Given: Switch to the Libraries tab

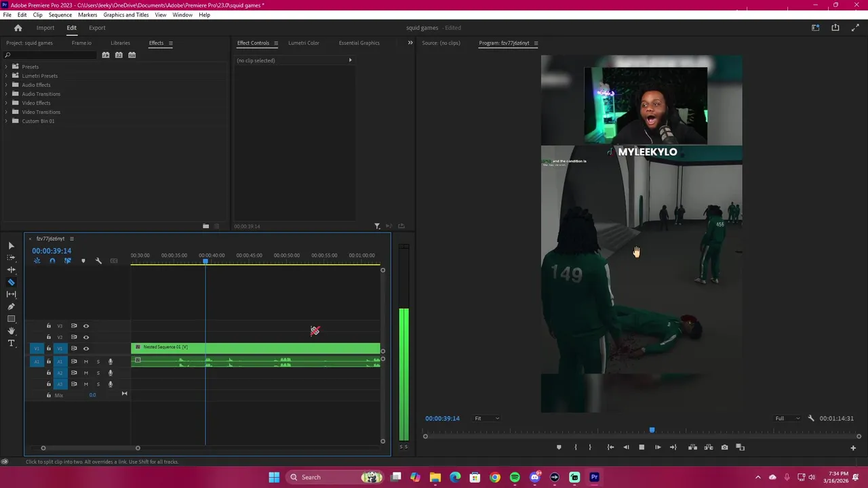Looking at the screenshot, I should point(120,43).
